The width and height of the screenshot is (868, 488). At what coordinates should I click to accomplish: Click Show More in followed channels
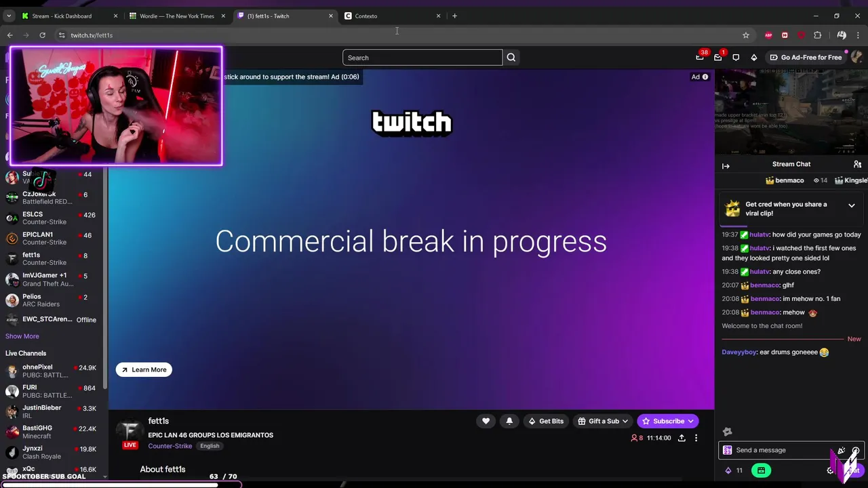pos(22,336)
